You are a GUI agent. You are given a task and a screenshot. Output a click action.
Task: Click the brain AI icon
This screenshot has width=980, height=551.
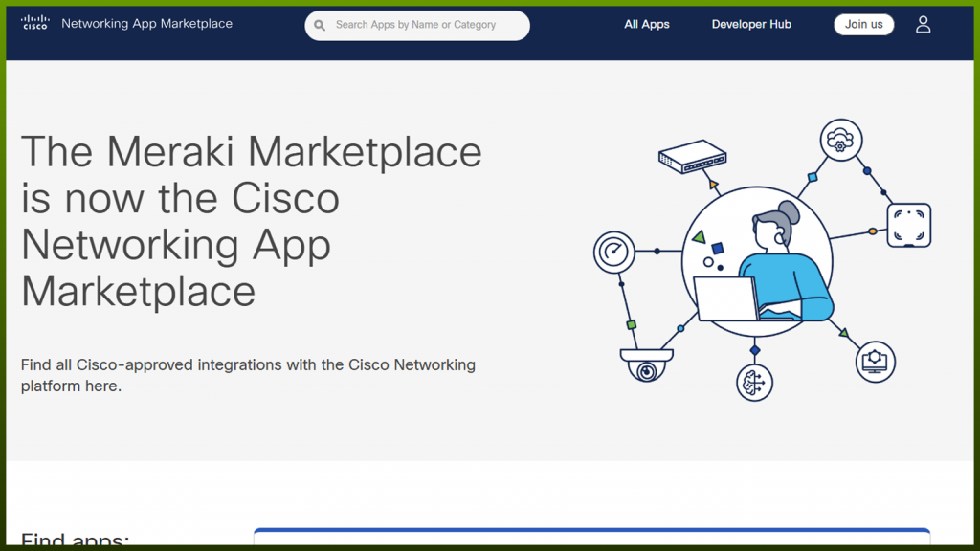click(754, 383)
